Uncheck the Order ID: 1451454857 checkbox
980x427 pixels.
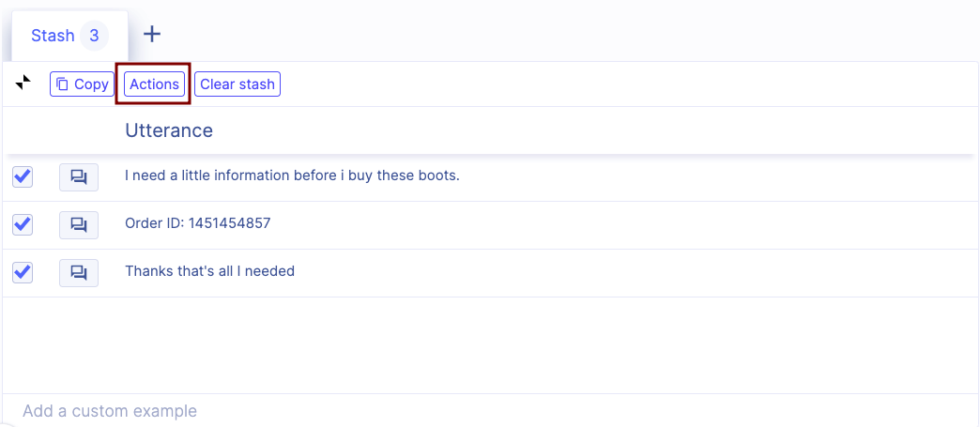(x=23, y=224)
